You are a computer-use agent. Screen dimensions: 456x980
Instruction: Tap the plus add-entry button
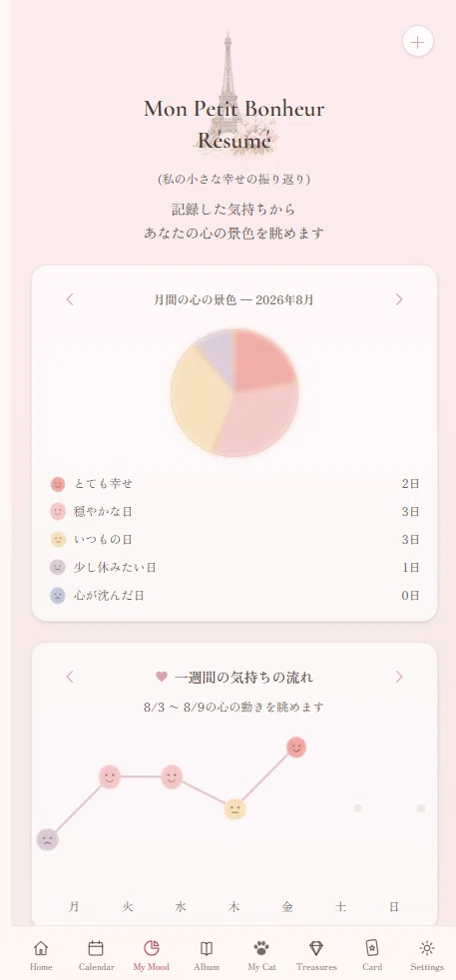pos(418,42)
